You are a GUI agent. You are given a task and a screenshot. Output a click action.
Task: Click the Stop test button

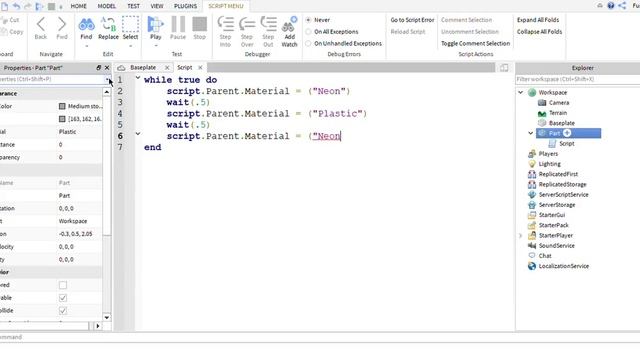[200, 24]
